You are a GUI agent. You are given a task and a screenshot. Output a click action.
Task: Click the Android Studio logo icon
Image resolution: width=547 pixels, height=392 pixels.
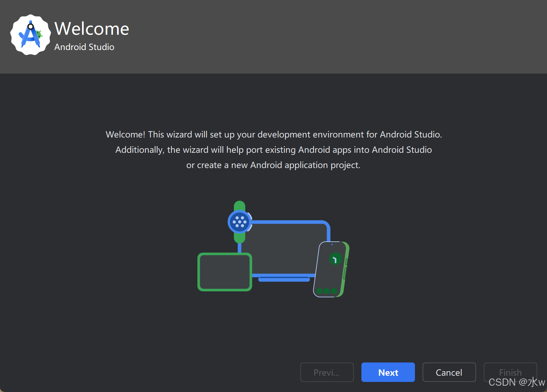pyautogui.click(x=31, y=35)
